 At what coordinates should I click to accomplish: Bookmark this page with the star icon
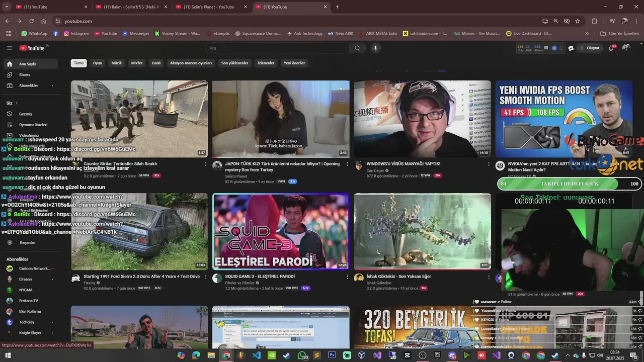578,21
